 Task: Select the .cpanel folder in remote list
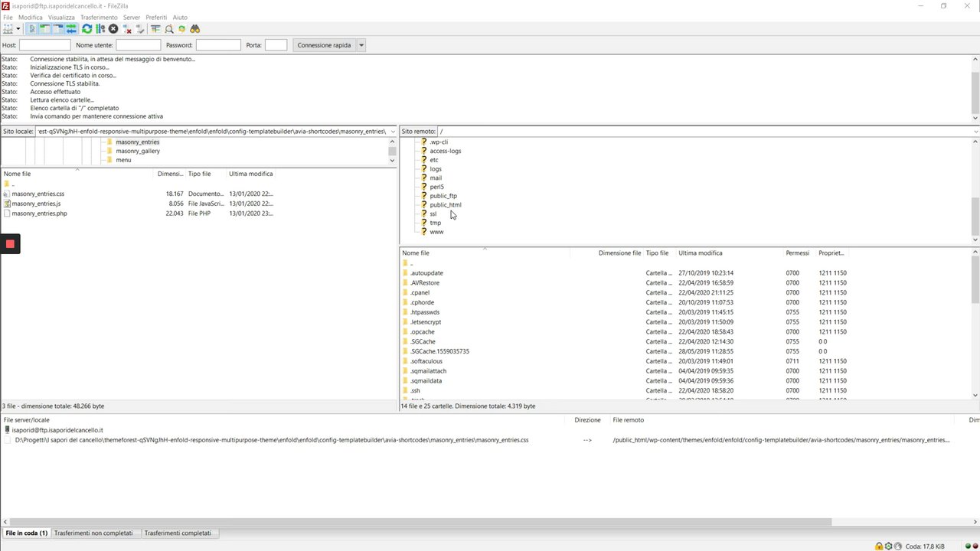(x=420, y=292)
